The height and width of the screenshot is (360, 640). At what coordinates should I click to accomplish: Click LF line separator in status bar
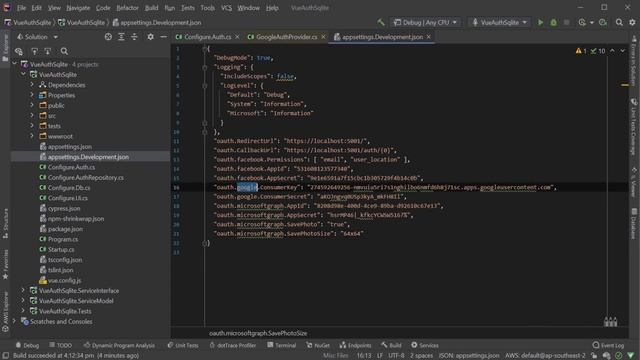tap(380, 356)
